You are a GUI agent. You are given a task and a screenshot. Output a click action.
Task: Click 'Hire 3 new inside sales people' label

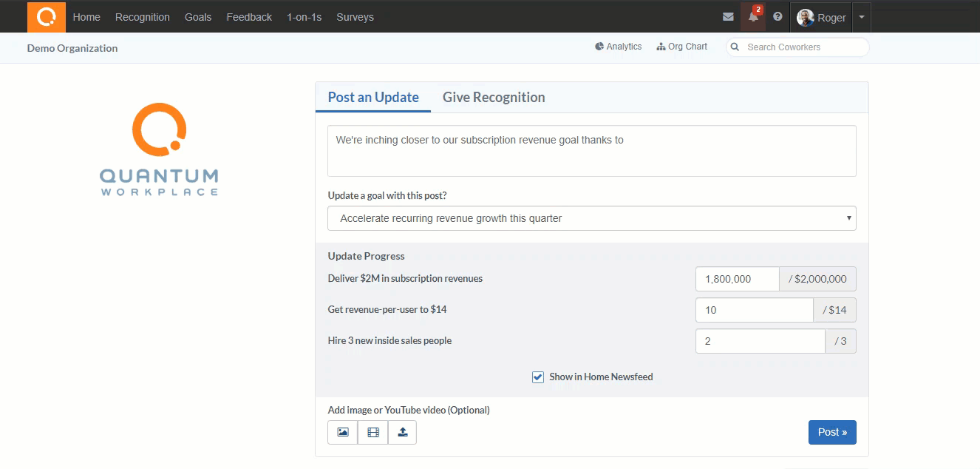point(389,340)
